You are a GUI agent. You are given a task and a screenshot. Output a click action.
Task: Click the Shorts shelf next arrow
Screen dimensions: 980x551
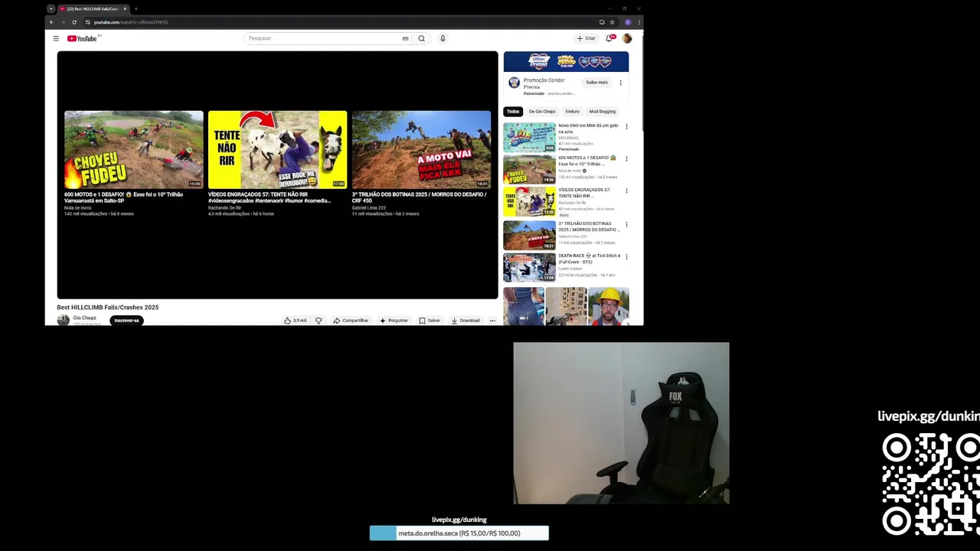click(627, 322)
